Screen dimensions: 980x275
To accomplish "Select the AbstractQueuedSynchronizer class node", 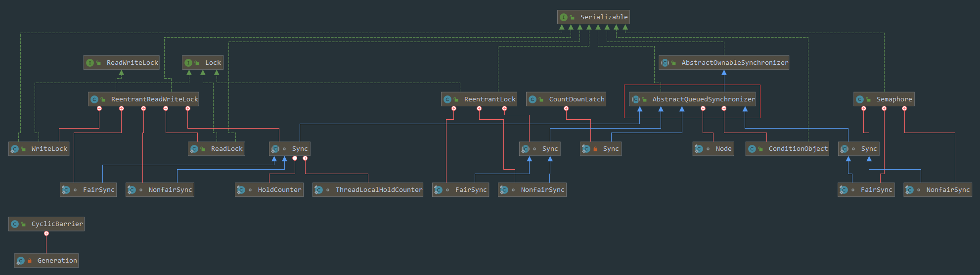I will [x=703, y=99].
